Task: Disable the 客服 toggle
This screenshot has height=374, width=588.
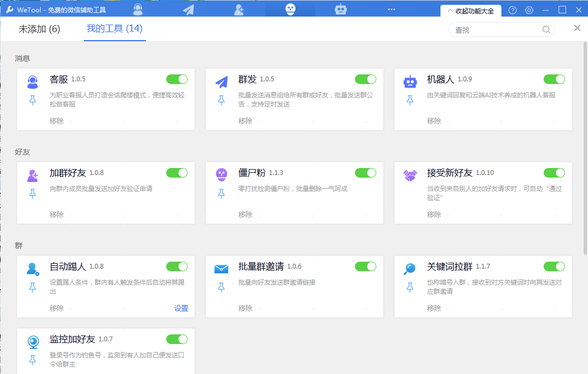Action: (177, 79)
